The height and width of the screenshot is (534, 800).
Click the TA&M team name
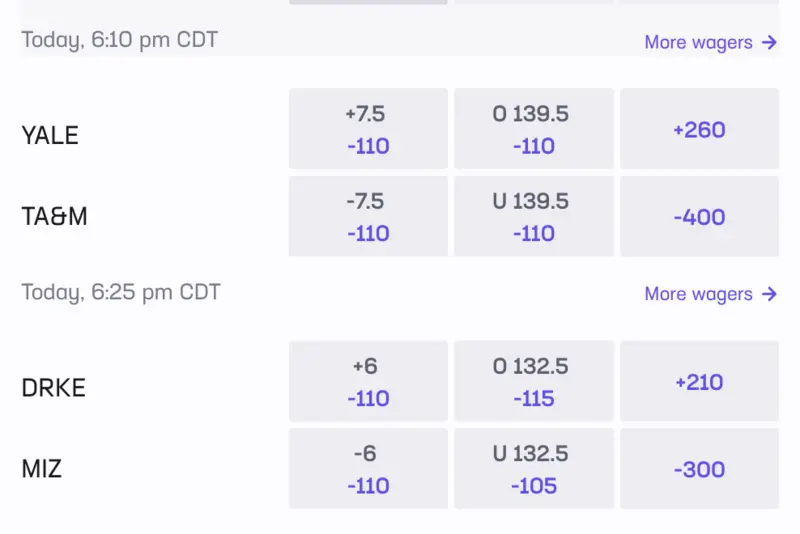(54, 216)
